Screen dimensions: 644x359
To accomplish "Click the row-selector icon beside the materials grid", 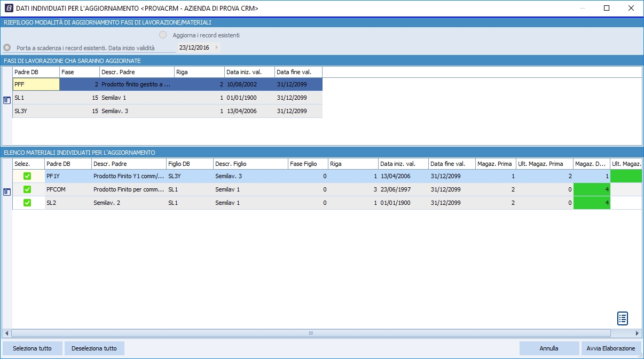I will coord(7,192).
